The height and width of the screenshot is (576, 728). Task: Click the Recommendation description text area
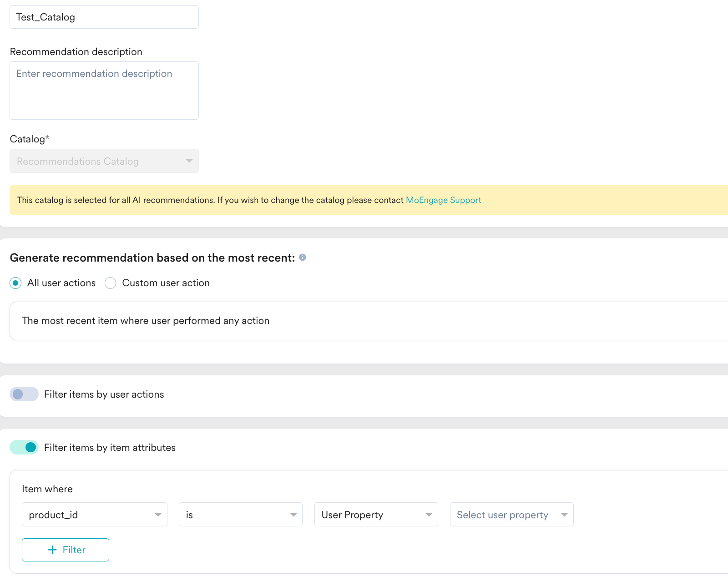coord(104,91)
